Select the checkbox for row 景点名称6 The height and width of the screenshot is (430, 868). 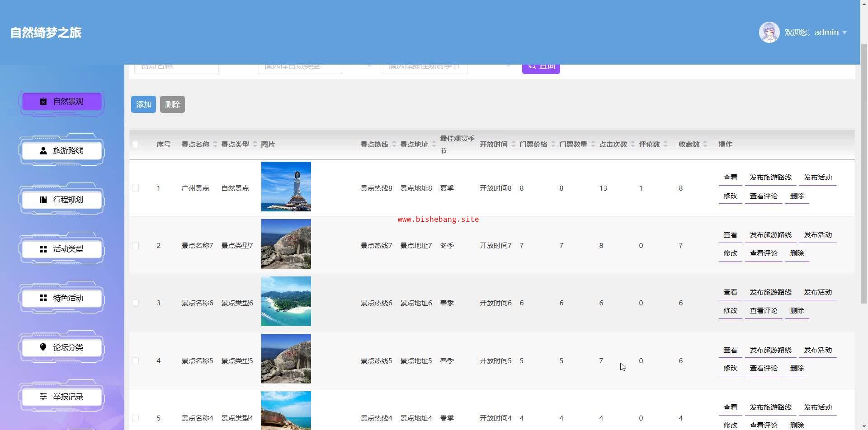136,303
